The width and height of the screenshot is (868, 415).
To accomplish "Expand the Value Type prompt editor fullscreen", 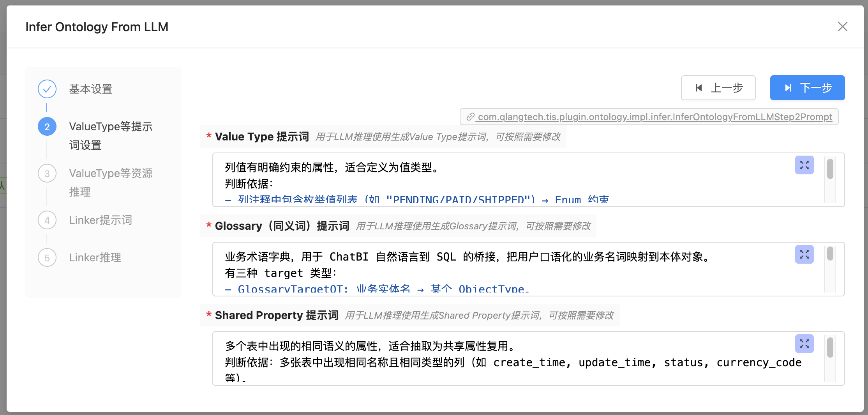I will coord(804,165).
